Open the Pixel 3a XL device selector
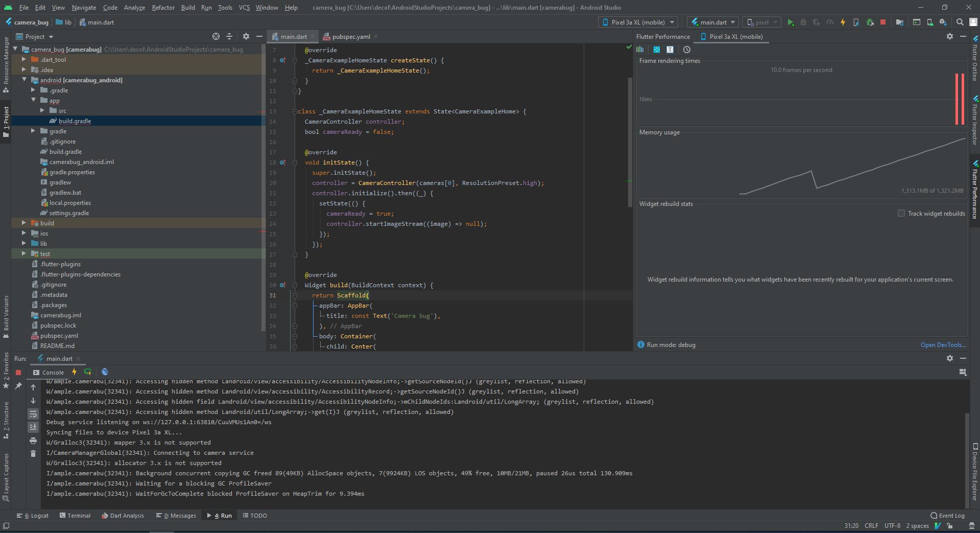 (637, 22)
